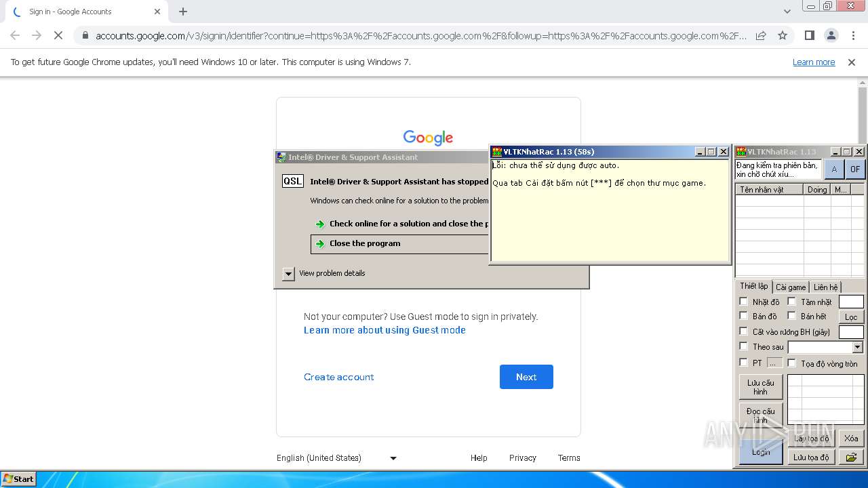
Task: Switch to Liên hệ tab
Action: coord(825,287)
